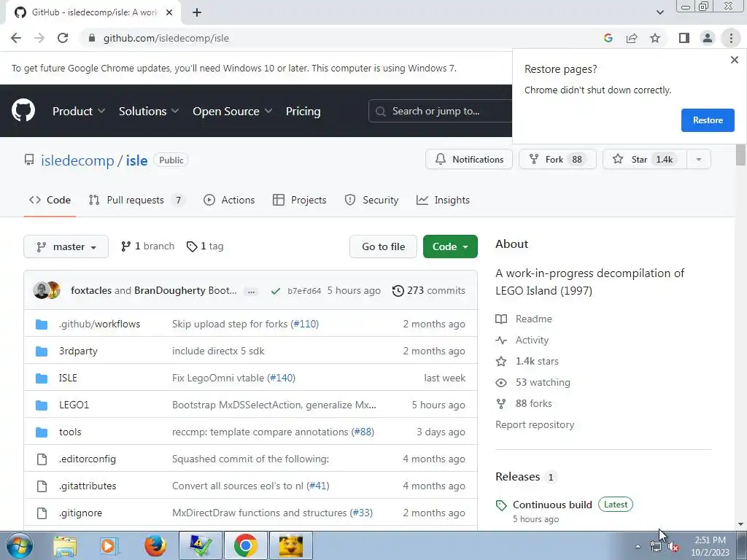Open the Pricing page
The height and width of the screenshot is (560, 747).
pyautogui.click(x=303, y=111)
